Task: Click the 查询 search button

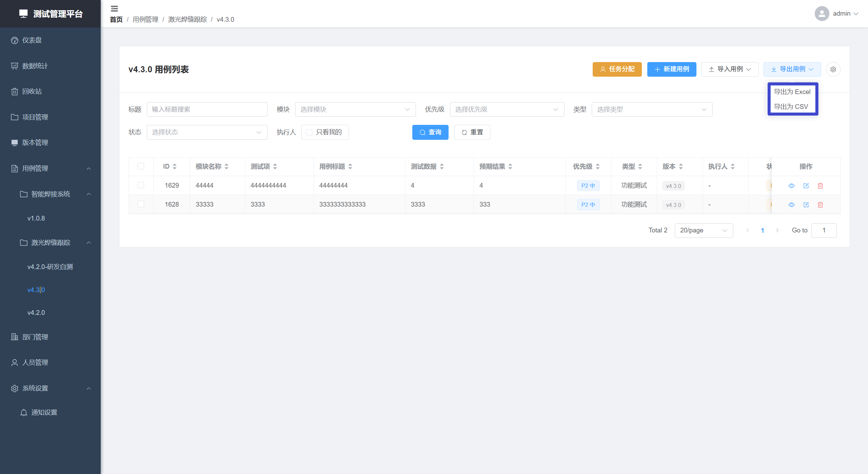Action: (430, 132)
